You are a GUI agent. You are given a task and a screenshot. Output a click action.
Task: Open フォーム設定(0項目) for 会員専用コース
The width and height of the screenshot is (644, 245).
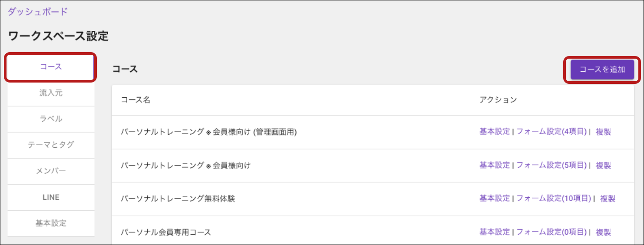[x=552, y=232]
